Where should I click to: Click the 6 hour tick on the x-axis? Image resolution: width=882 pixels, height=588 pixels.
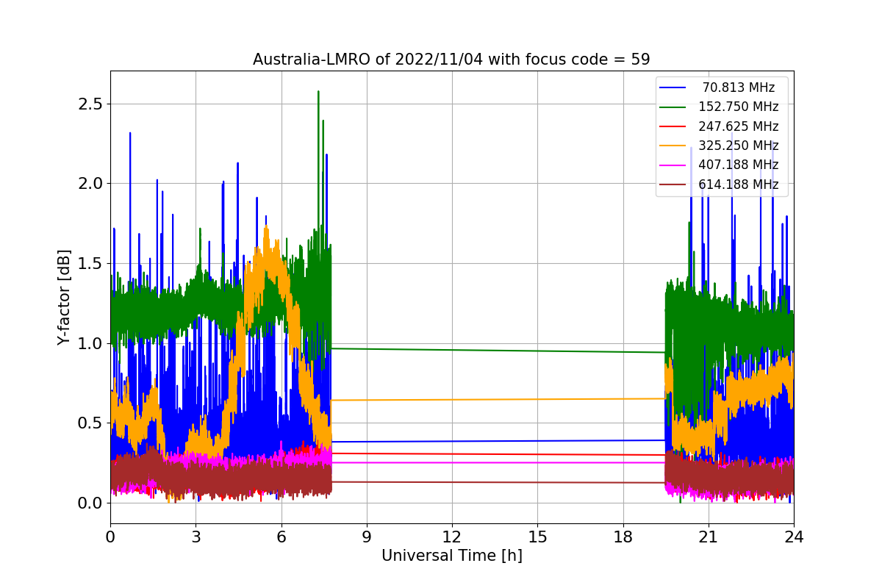pyautogui.click(x=281, y=537)
